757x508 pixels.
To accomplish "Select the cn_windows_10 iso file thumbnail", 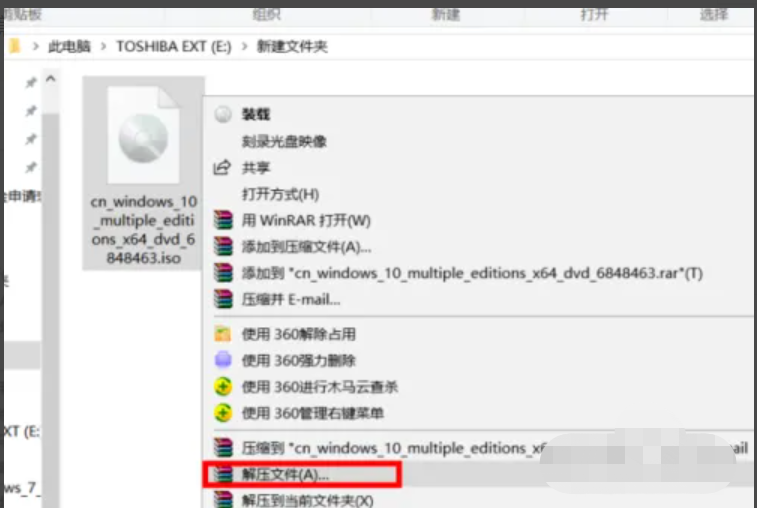I will [143, 174].
